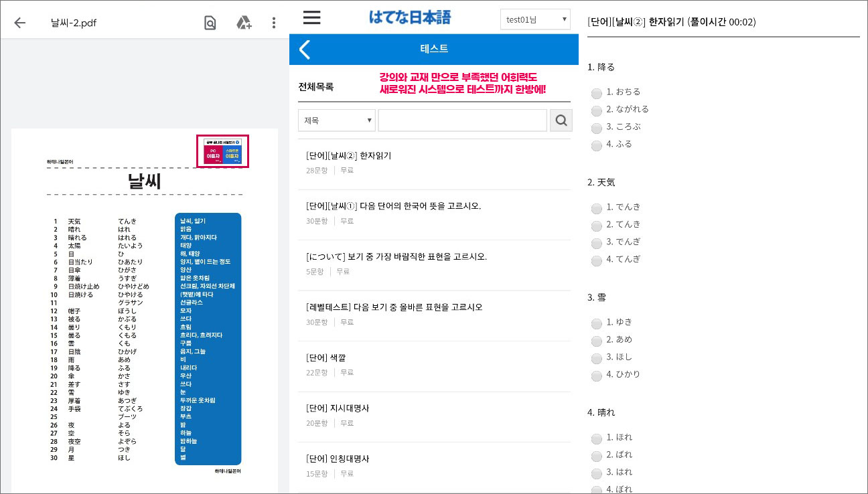Click the 스마트폰 이용자 blue banner button
Viewport: 868px width, 494px height.
(232, 156)
